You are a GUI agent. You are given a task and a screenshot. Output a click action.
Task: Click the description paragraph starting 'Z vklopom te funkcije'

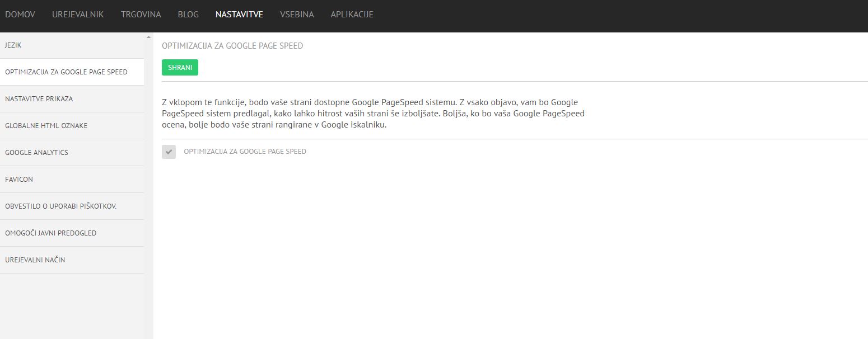[373, 114]
